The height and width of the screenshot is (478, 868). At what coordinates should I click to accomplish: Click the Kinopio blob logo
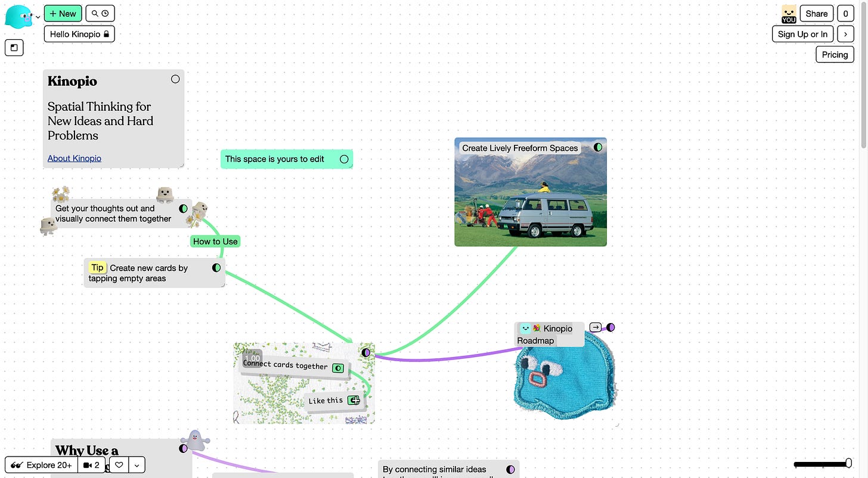[19, 16]
